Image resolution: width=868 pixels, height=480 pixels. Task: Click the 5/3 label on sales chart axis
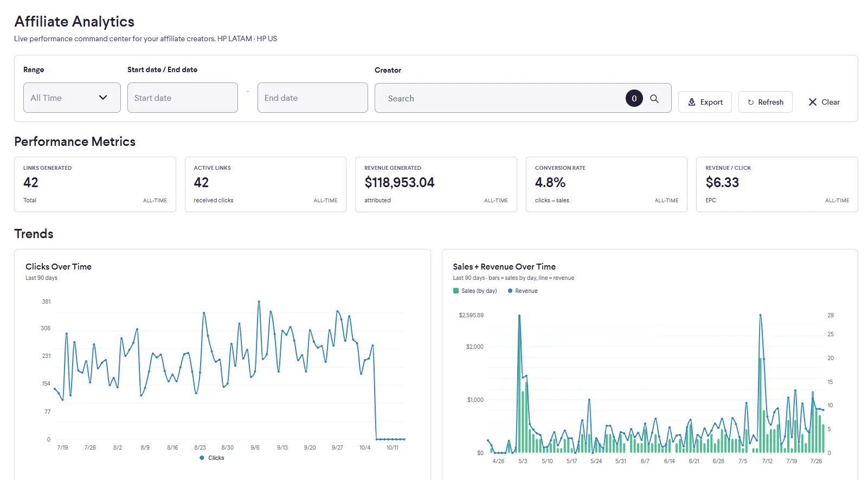click(x=523, y=461)
